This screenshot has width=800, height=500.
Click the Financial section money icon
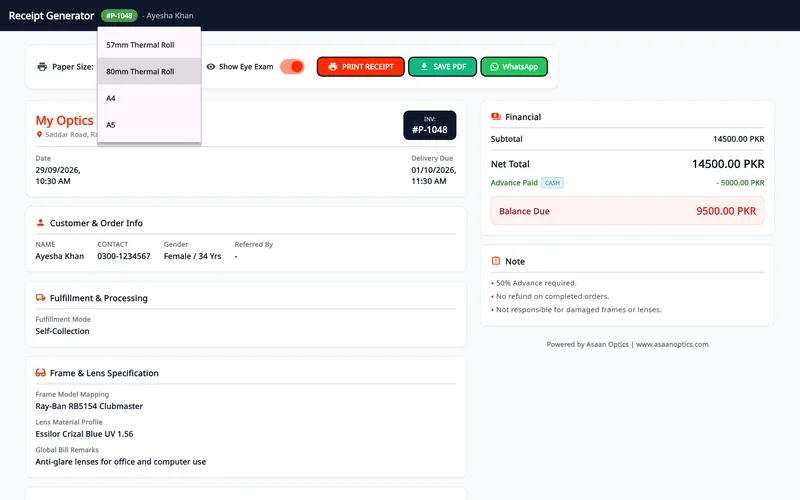point(495,117)
